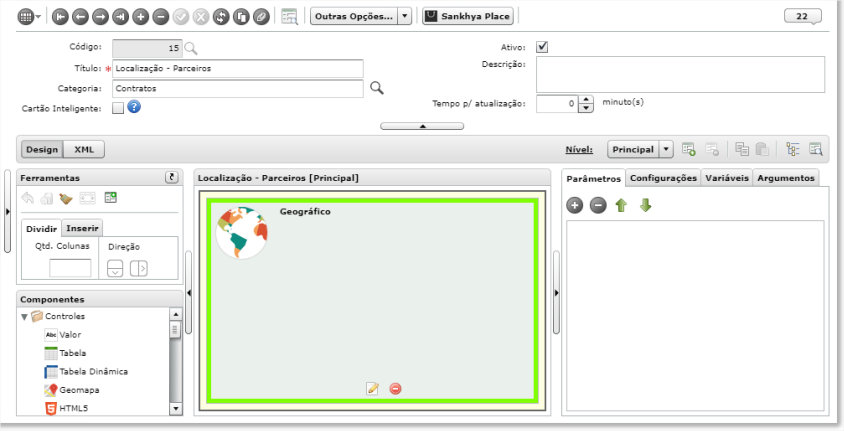Screen dimensions: 844x431
Task: Copy level components icon
Action: tap(742, 150)
